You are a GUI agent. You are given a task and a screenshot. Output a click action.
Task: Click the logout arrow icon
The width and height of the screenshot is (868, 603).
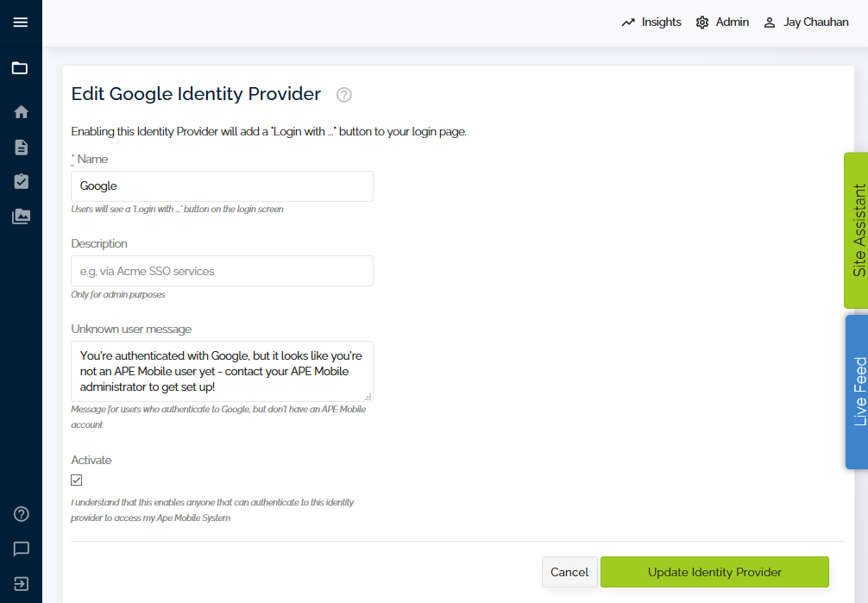[x=21, y=584]
